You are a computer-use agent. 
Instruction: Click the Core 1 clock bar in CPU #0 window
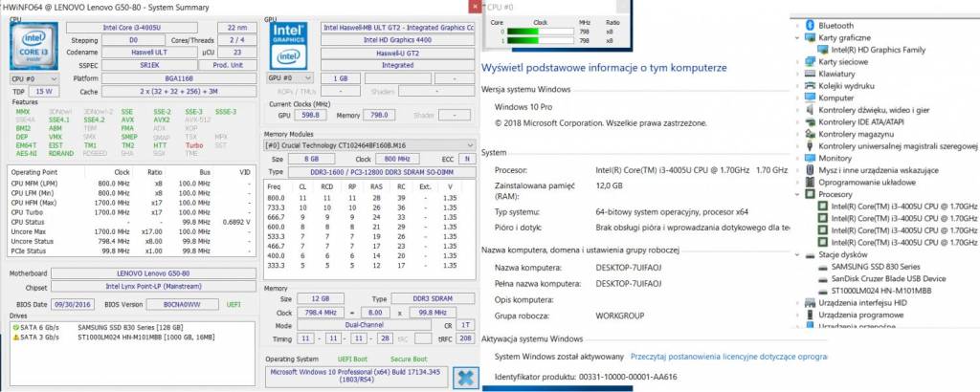point(540,40)
